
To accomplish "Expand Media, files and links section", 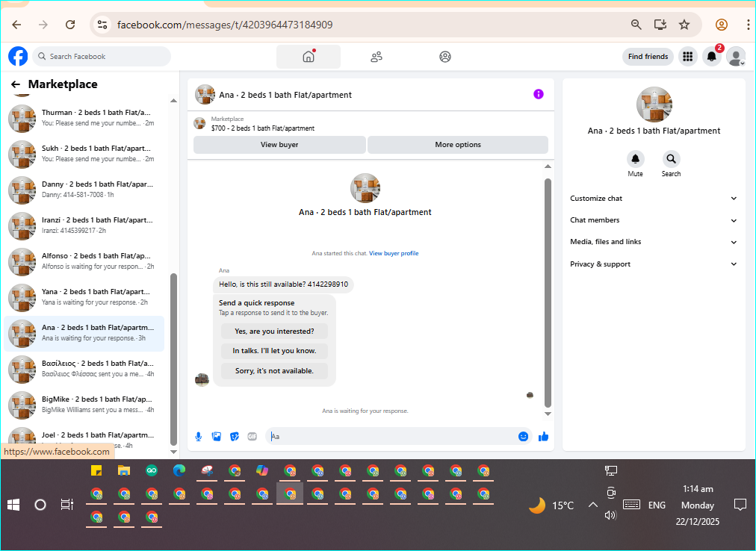I will tap(654, 241).
